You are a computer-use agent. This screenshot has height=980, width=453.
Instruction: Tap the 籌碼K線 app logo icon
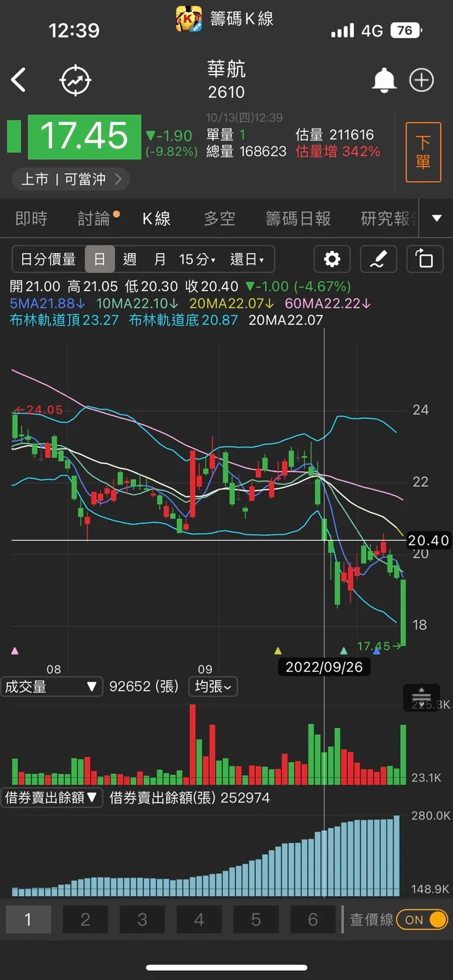click(189, 19)
